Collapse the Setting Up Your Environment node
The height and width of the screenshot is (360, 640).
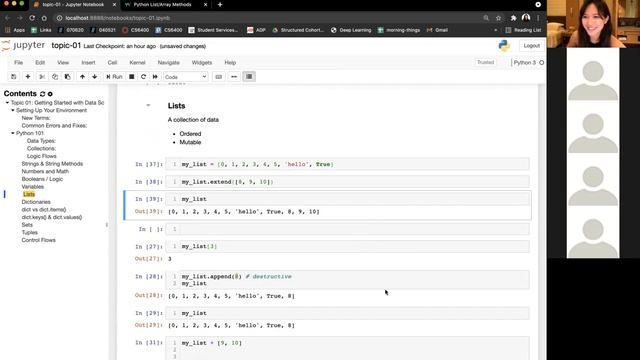(13, 111)
